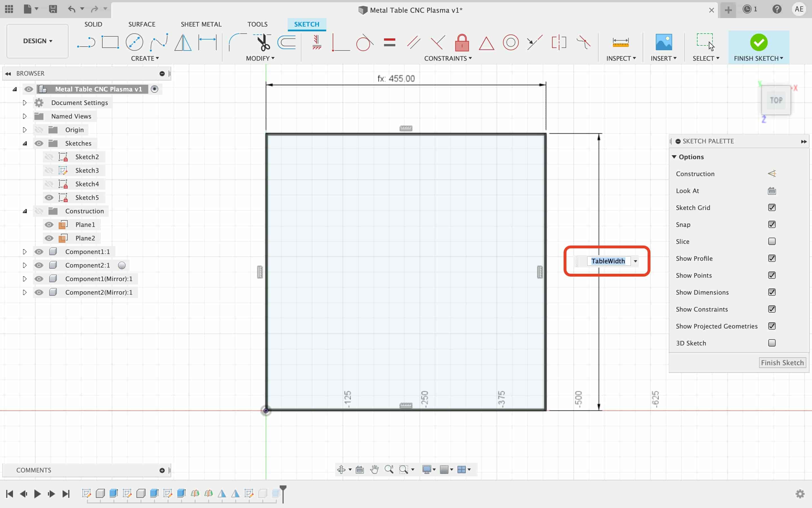812x508 pixels.
Task: Click the Undo arrow button
Action: point(71,9)
